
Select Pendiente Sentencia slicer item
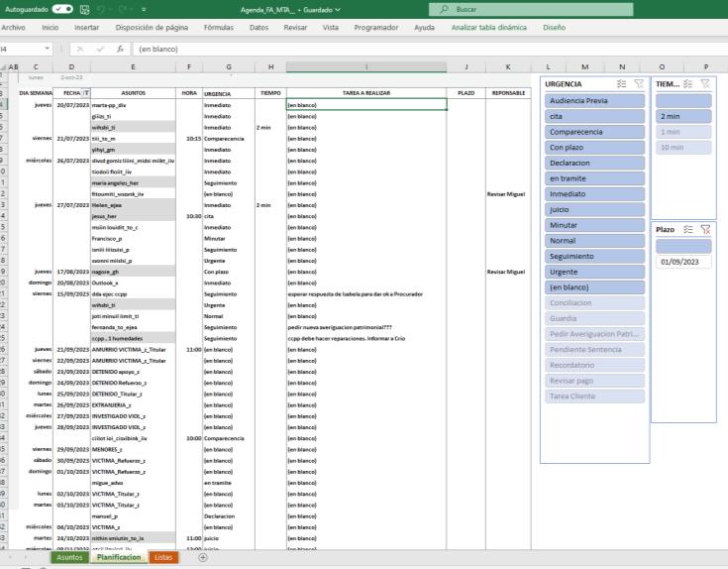[594, 349]
